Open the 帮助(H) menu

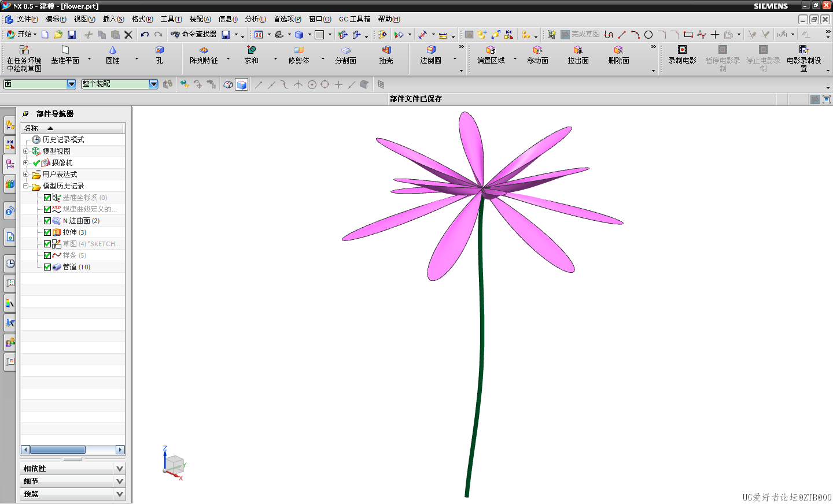389,19
